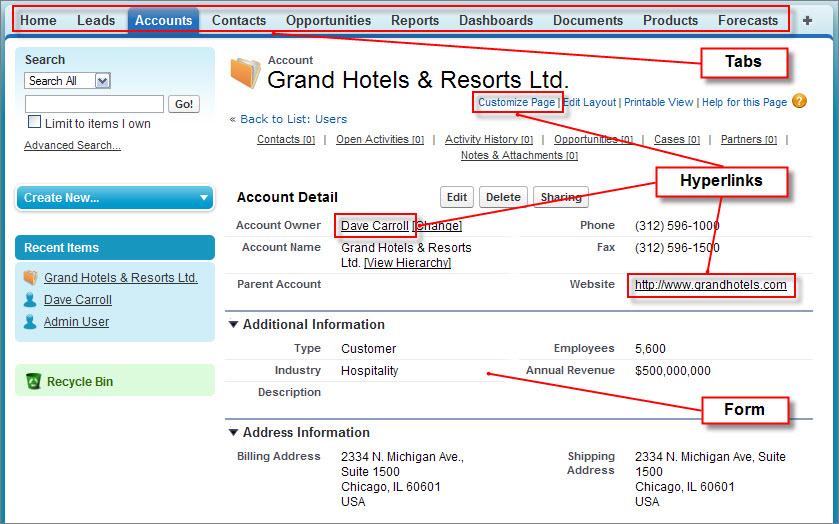
Task: Select the Fax value (312) 596-1500
Action: (677, 247)
